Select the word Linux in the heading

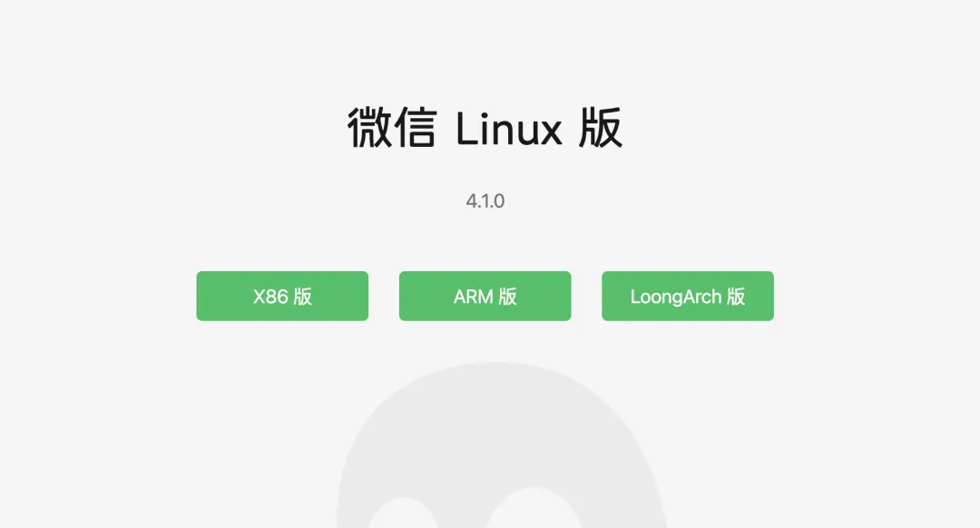pos(509,130)
